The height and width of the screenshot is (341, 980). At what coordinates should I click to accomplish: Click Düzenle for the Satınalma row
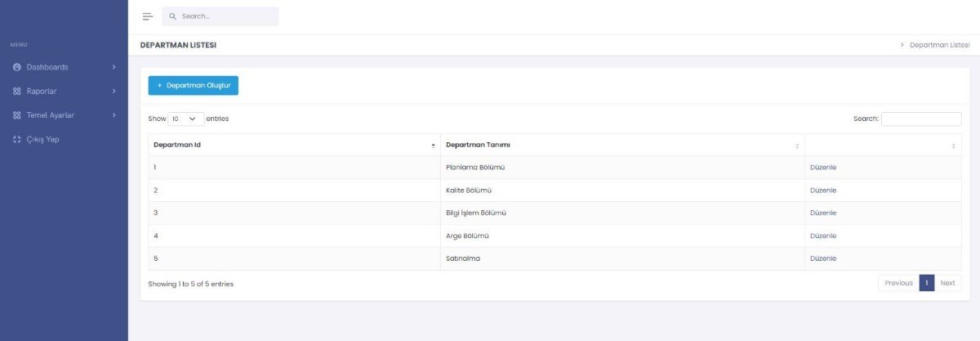[x=822, y=258]
